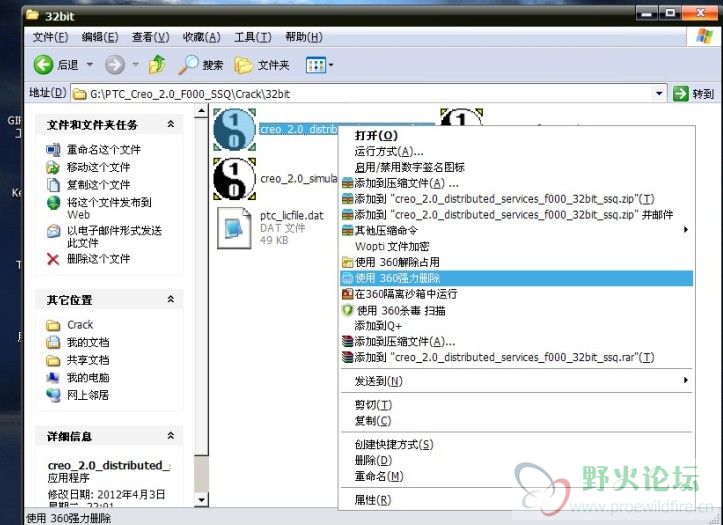Screen dimensions: 723x525
Task: Open Views button dropdown arrow
Action: pyautogui.click(x=331, y=65)
